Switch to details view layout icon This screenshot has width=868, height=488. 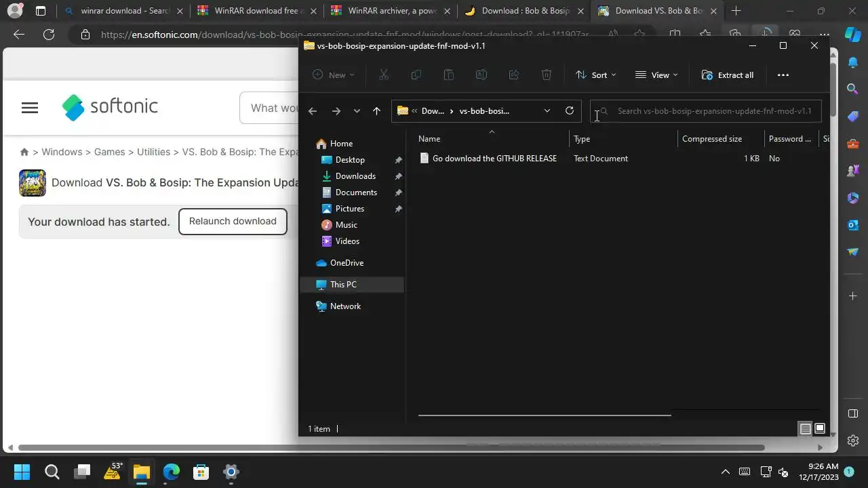[805, 429]
